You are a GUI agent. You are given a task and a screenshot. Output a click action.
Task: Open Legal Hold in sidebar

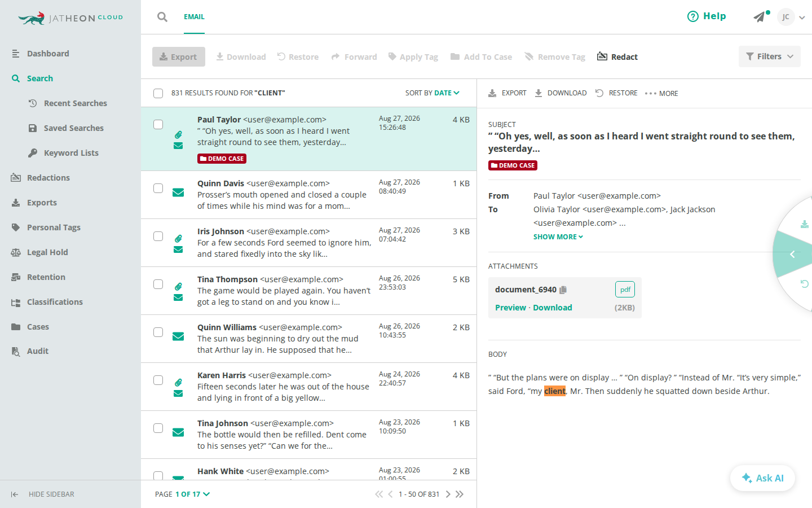click(39, 252)
